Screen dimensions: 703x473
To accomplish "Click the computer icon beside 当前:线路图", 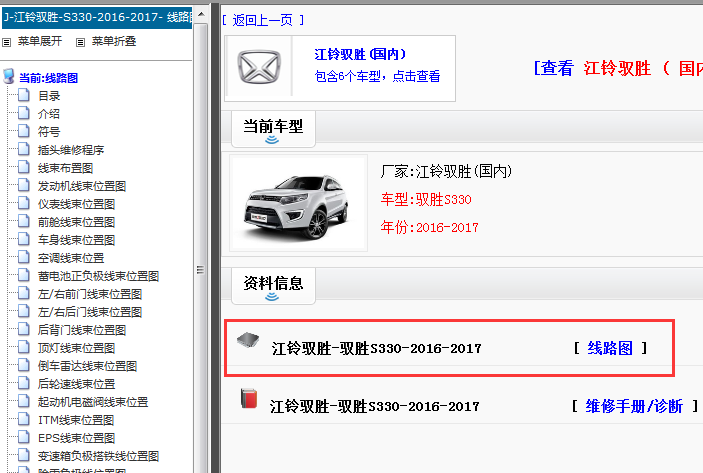I will point(9,76).
